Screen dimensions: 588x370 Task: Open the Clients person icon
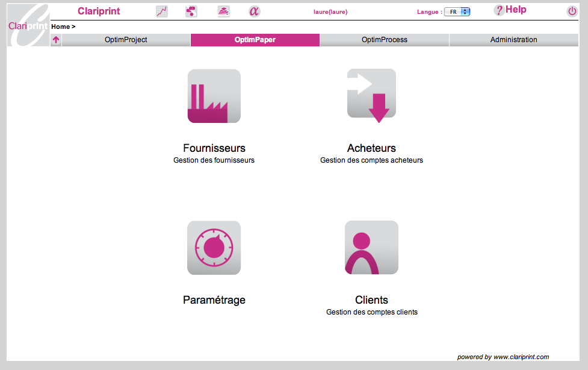pos(371,248)
